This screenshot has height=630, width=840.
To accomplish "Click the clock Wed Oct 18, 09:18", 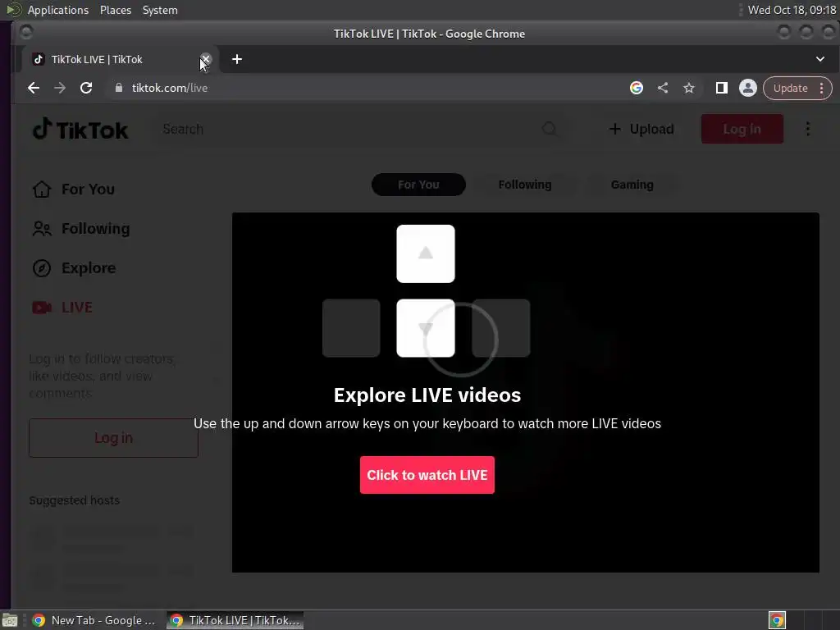I will (792, 10).
